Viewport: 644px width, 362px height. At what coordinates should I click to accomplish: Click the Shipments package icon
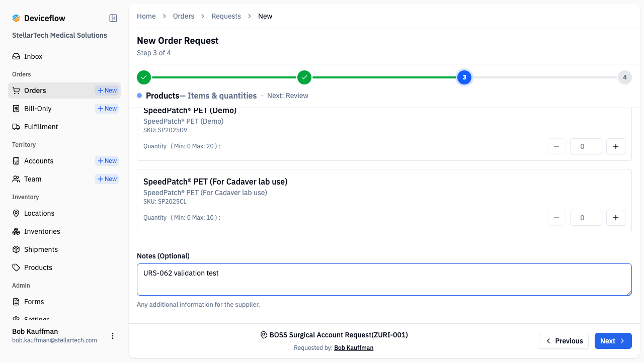16,249
